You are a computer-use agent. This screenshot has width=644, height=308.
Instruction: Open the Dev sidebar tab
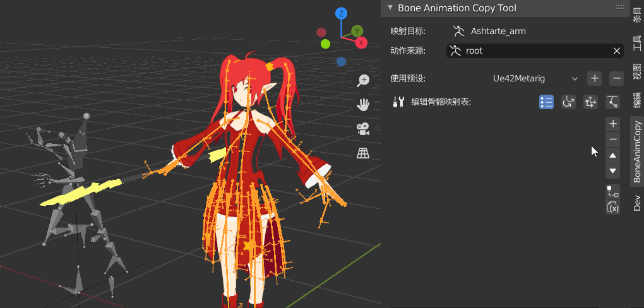[x=637, y=203]
